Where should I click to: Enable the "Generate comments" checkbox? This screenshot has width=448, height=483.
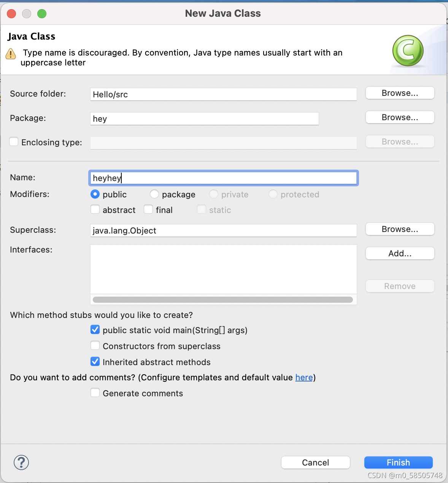point(95,392)
